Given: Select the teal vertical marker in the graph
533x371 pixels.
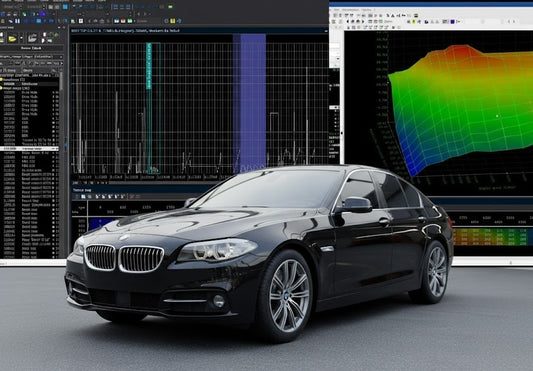Looking at the screenshot, I should point(149,66).
